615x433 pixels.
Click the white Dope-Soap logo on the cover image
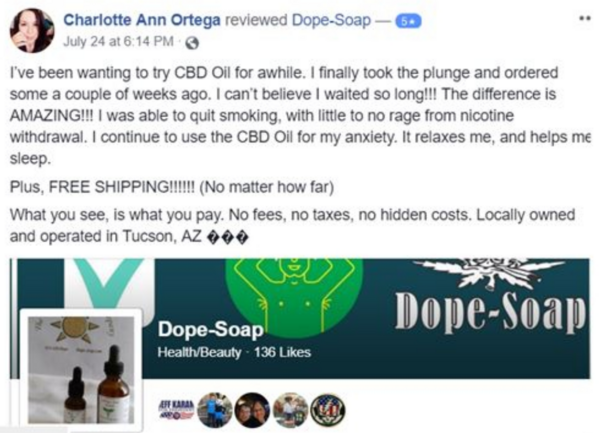[x=490, y=297]
